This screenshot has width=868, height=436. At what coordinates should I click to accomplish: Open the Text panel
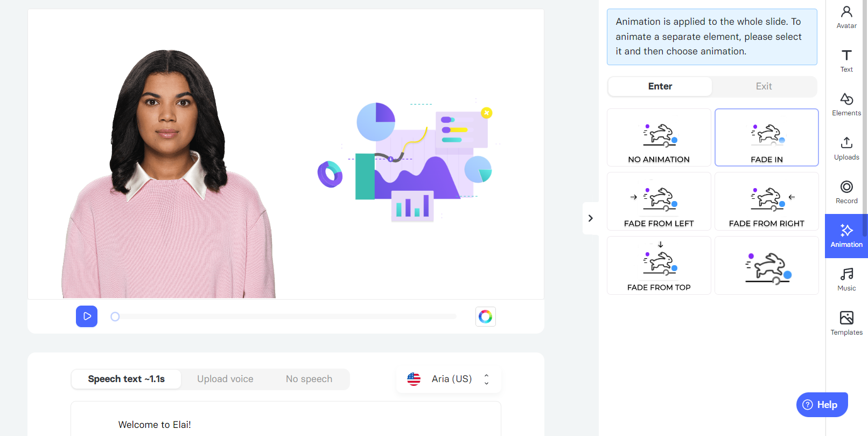click(x=846, y=61)
